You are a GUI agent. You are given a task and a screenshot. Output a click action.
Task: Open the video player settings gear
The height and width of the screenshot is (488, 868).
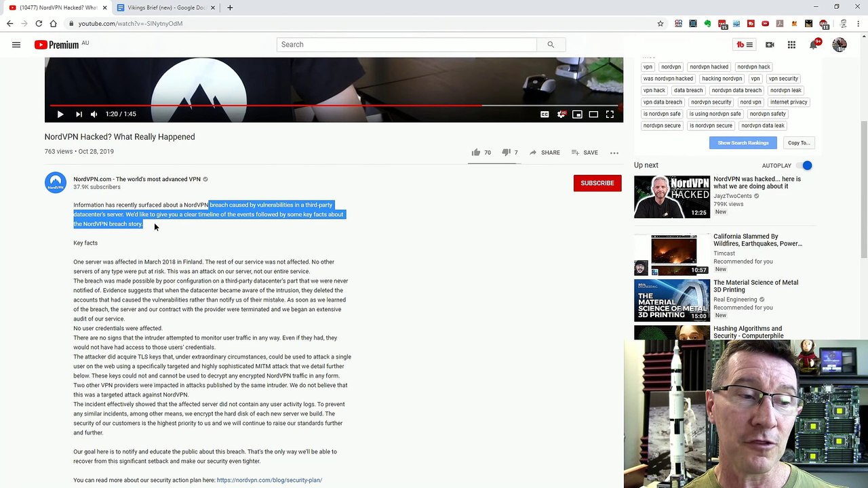(561, 115)
